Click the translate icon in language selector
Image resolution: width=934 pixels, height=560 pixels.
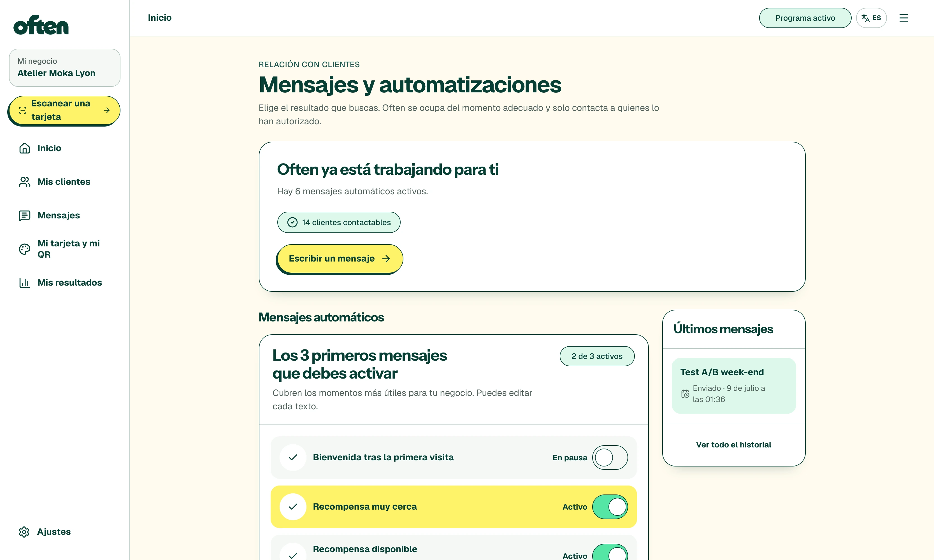(866, 18)
